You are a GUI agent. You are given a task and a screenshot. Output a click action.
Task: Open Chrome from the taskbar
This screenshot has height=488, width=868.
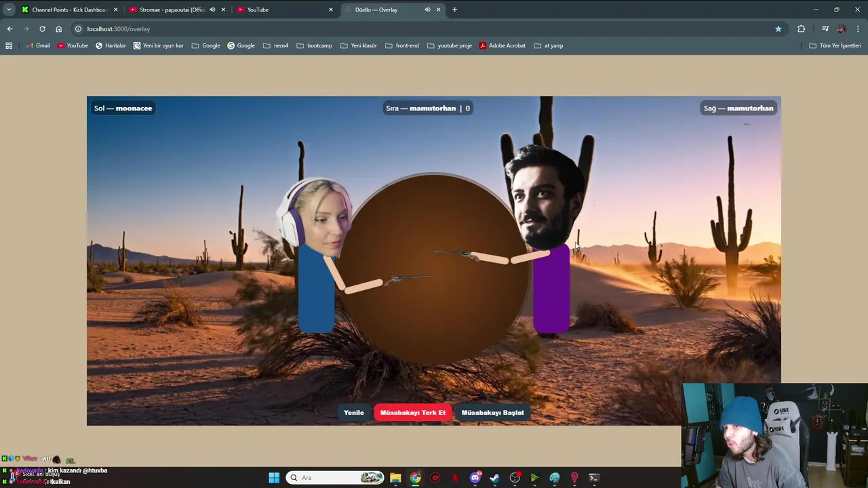(415, 478)
